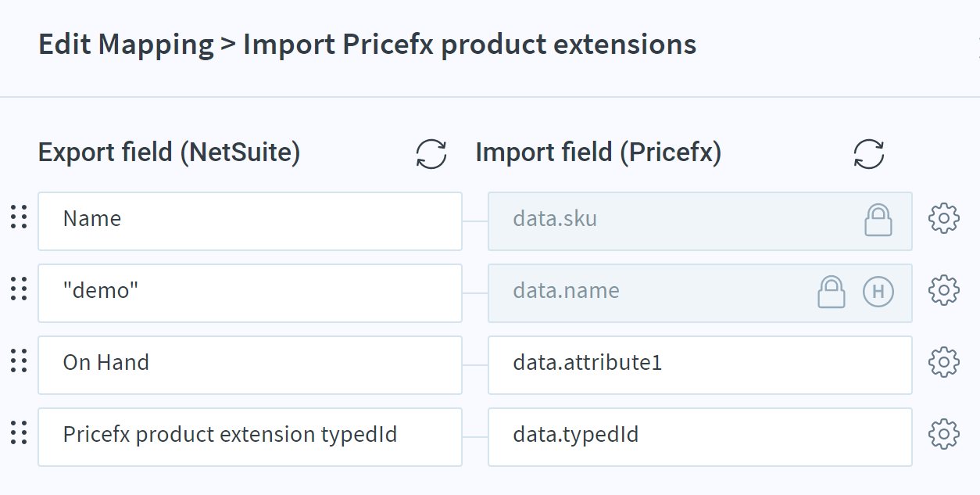The image size is (980, 495).
Task: Open settings gear for data.typedId row
Action: tap(943, 434)
